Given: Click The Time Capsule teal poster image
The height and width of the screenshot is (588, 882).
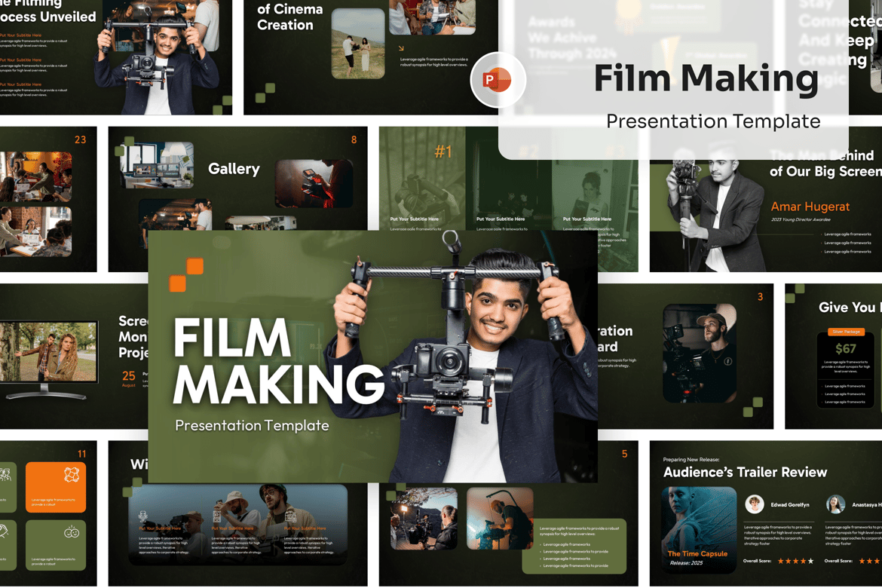Looking at the screenshot, I should pos(699,530).
